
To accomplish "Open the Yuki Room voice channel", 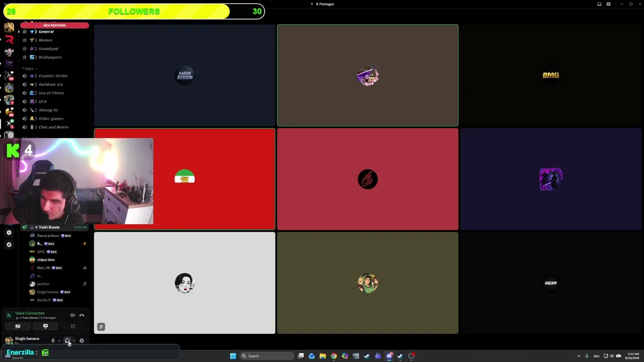I will [x=54, y=227].
